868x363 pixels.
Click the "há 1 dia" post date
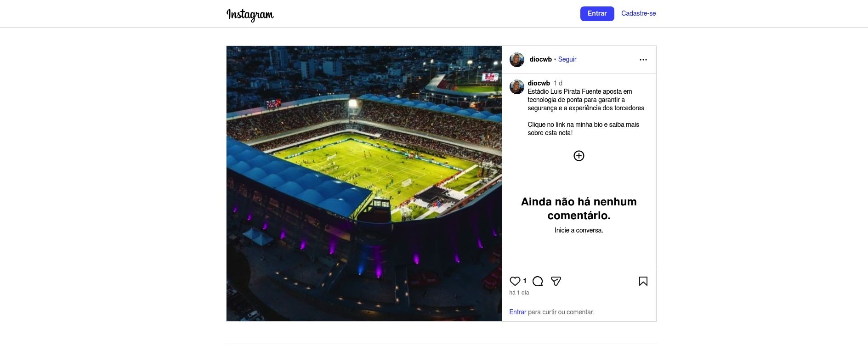(519, 293)
